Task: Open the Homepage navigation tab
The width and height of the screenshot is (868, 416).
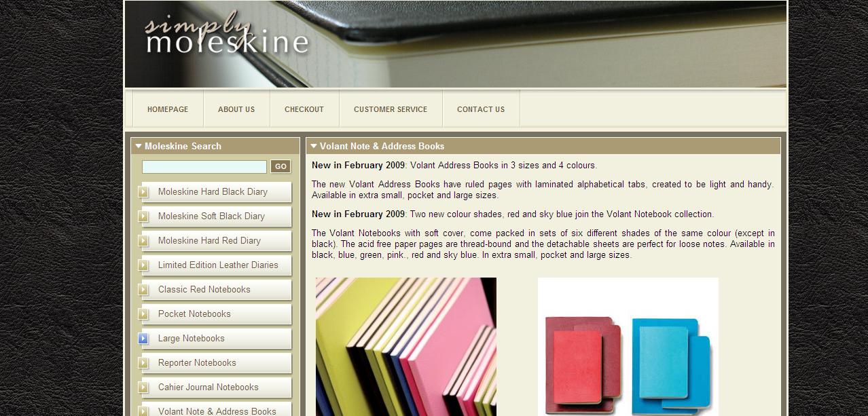Action: point(168,109)
